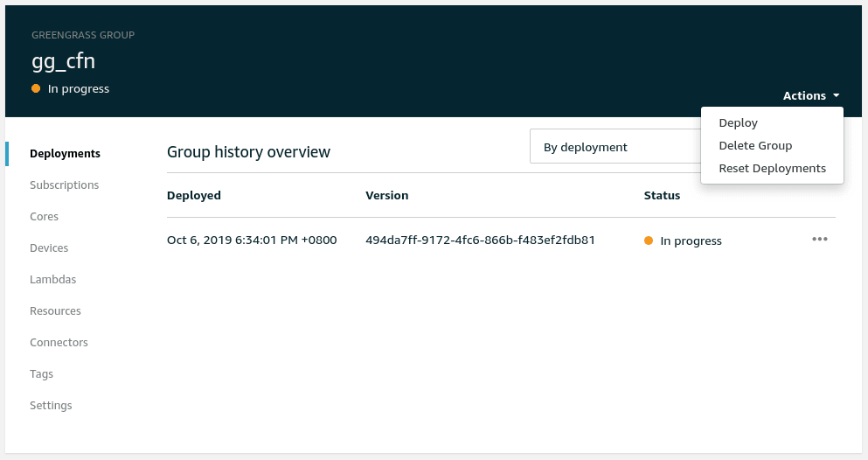868x460 pixels.
Task: Navigate to Devices section
Action: (x=49, y=248)
